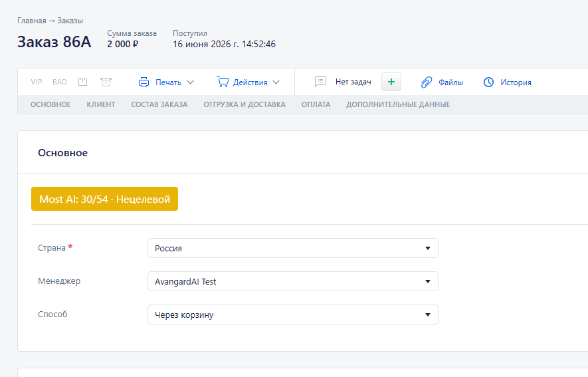Open the Способ dropdown showing Через корзину
The width and height of the screenshot is (588, 377).
tap(293, 314)
